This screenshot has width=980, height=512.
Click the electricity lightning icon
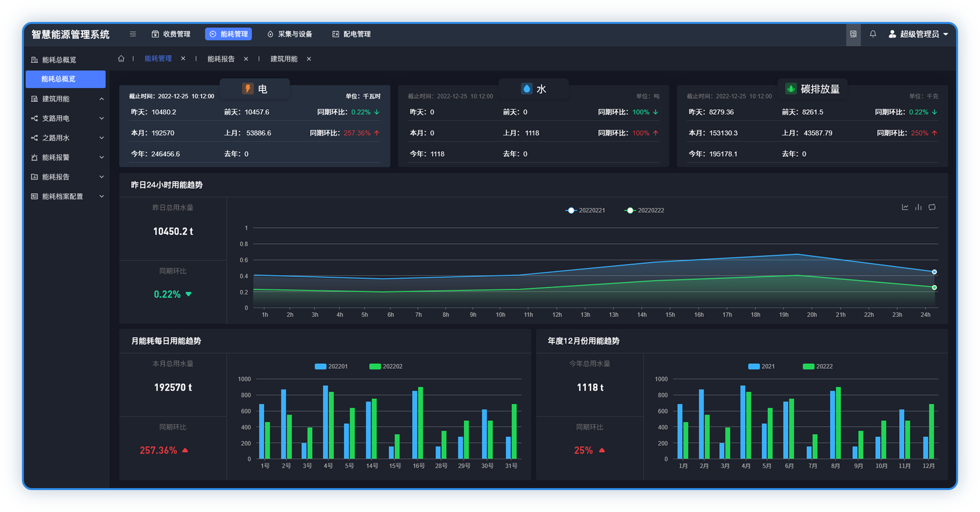[x=248, y=89]
